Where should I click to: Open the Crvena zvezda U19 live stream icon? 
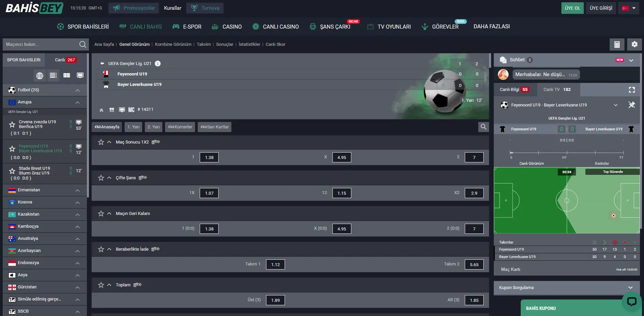click(78, 122)
